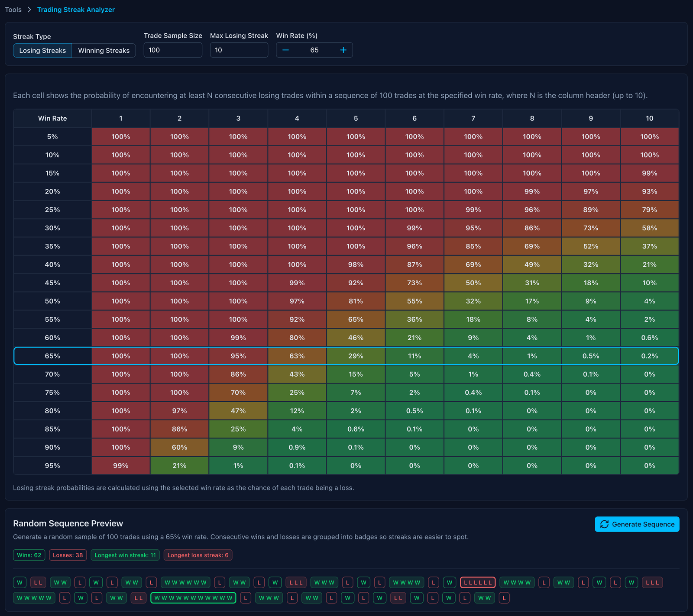This screenshot has width=693, height=616.
Task: Select the Losing Streaks toggle
Action: click(42, 51)
